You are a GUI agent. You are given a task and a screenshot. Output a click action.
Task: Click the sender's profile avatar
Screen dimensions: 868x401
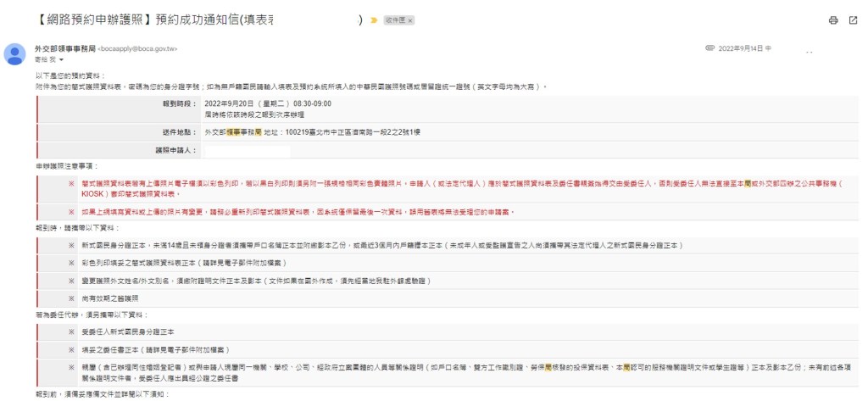(15, 54)
